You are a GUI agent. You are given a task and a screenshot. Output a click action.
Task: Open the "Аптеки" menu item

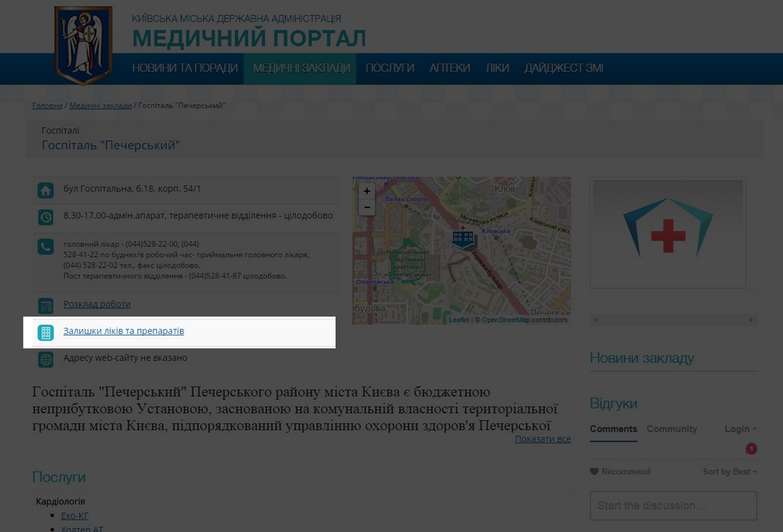[x=449, y=68]
